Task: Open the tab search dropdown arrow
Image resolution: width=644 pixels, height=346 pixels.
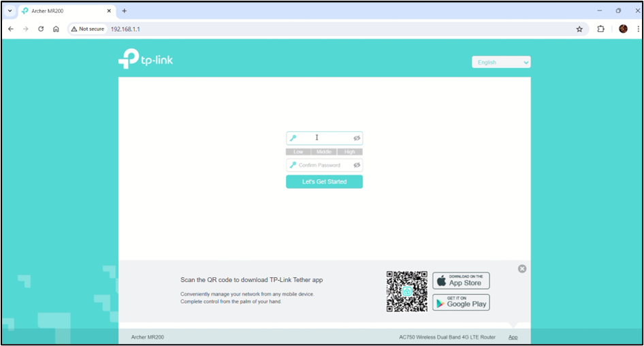Action: tap(10, 11)
